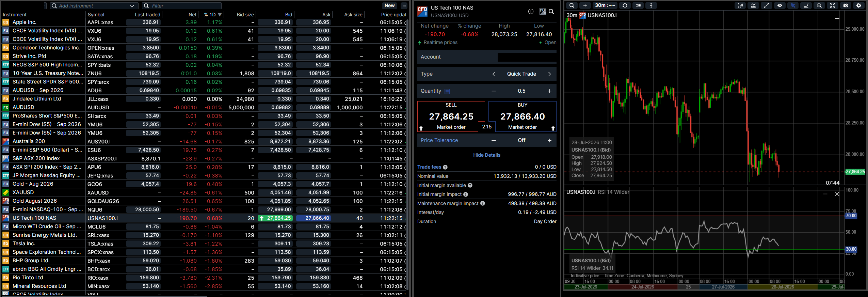Open the candlestick chart type selector
Screen dimensions: 868x297
(740, 5)
